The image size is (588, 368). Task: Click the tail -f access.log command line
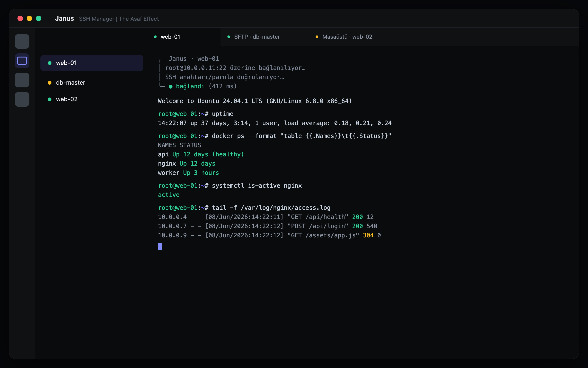[244, 208]
